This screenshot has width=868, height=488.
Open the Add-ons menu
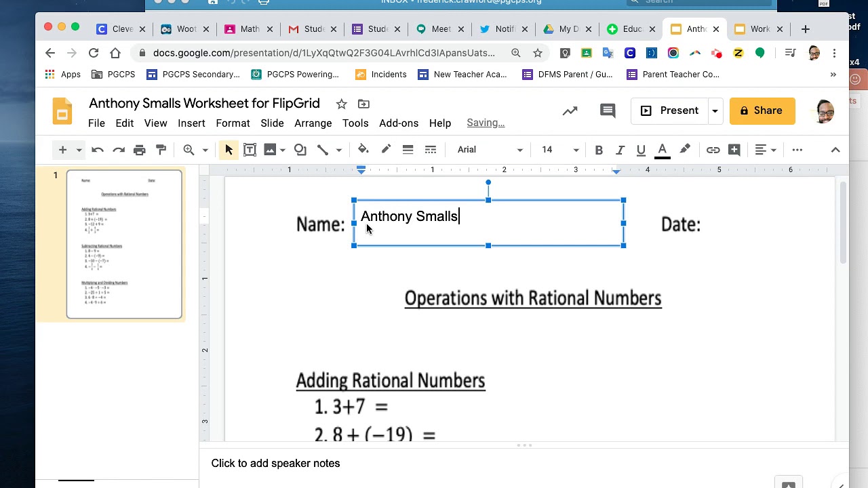399,123
